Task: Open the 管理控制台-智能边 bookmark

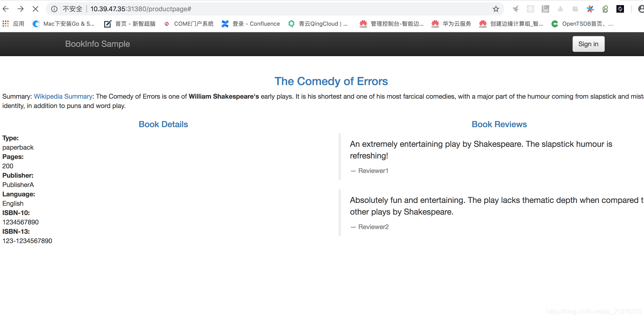Action: [391, 24]
